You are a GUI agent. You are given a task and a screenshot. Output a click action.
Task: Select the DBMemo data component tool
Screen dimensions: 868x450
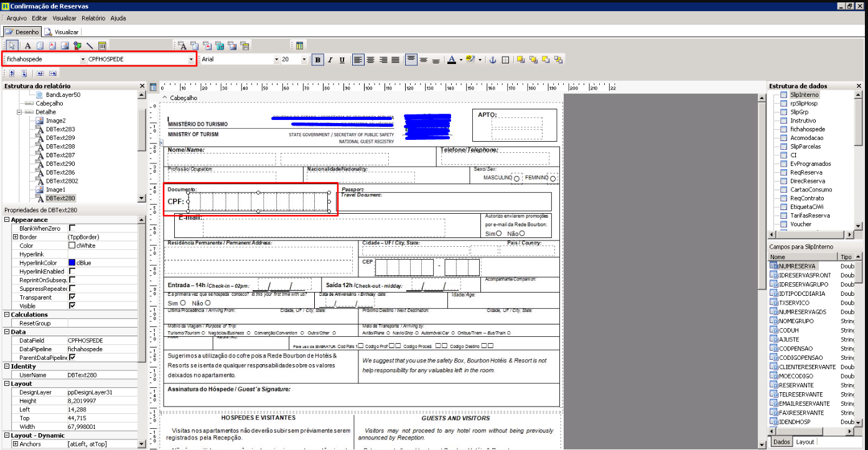(195, 45)
